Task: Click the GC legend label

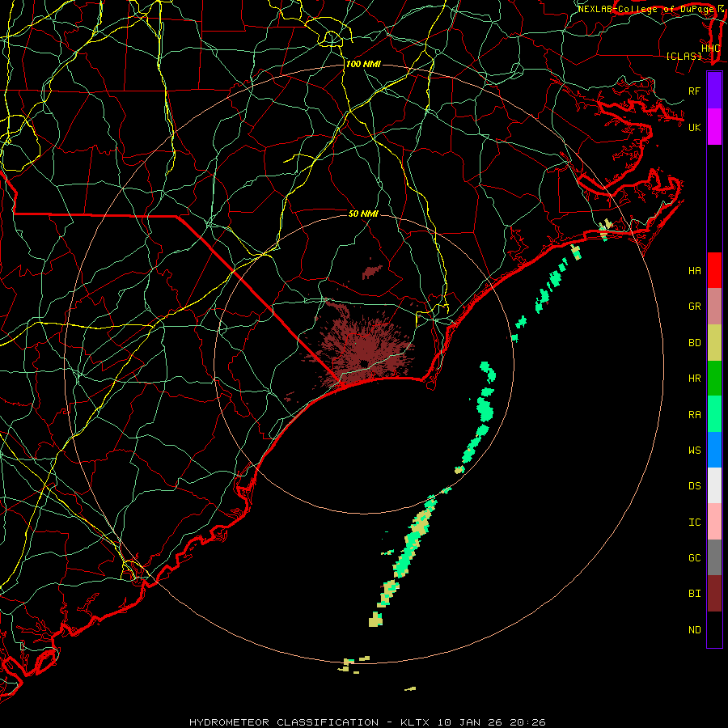Action: [695, 558]
